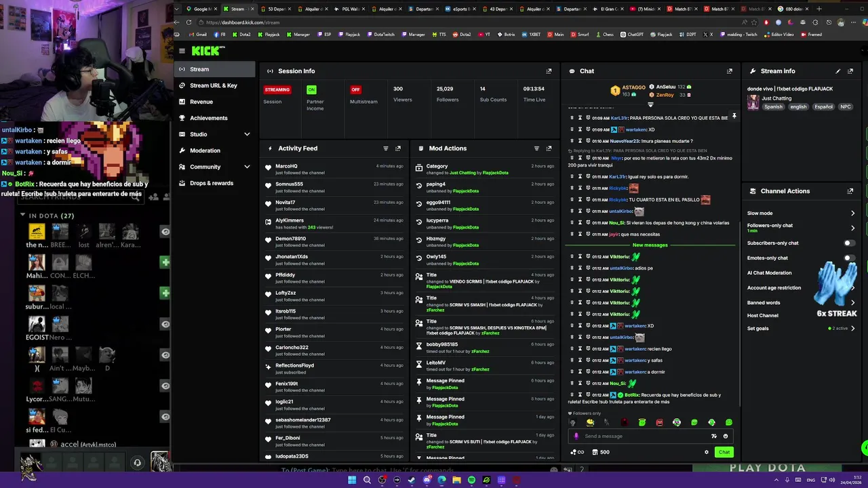Screen dimensions: 868x488
Task: Click the PLAY DOTA button
Action: click(767, 468)
